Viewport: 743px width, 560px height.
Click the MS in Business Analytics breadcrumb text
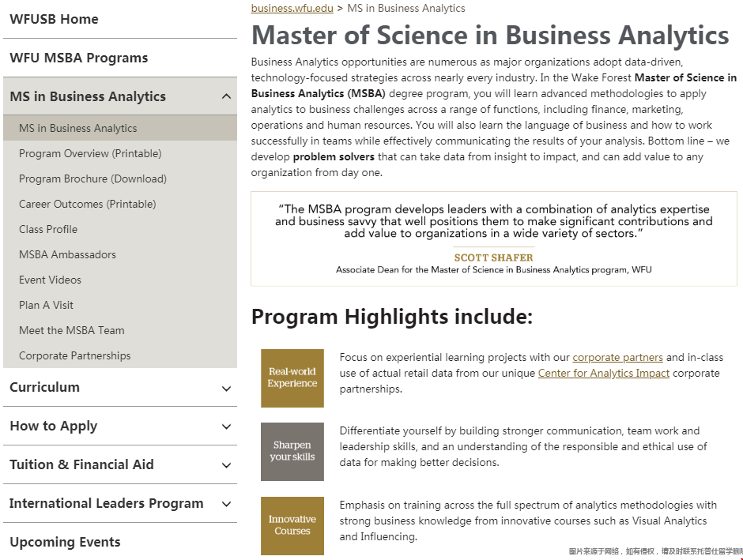tap(406, 8)
